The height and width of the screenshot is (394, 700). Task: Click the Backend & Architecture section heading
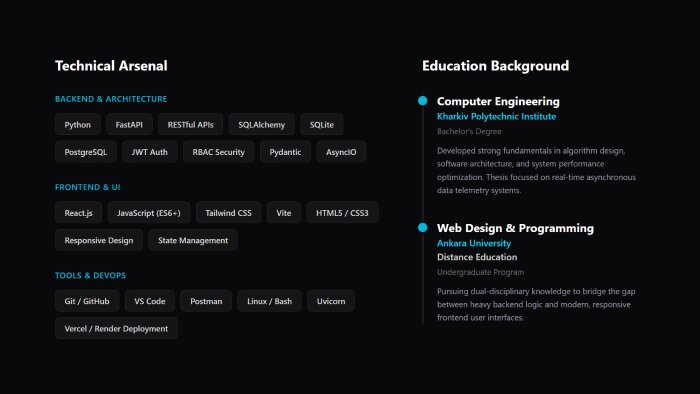(x=111, y=99)
